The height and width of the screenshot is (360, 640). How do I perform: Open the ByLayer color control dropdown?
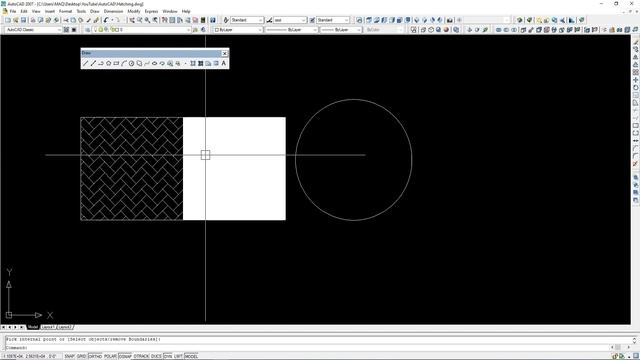pyautogui.click(x=238, y=30)
